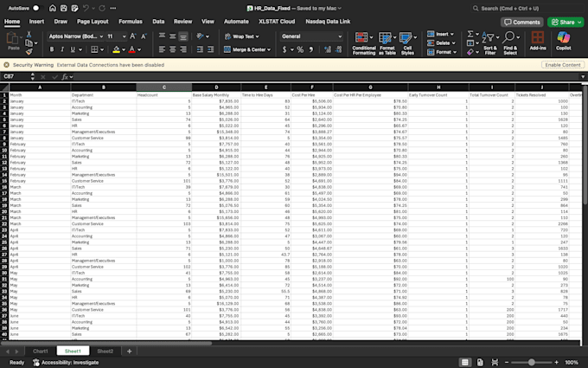Switch to the Sheet2 sheet tab
This screenshot has width=588, height=368.
(105, 351)
